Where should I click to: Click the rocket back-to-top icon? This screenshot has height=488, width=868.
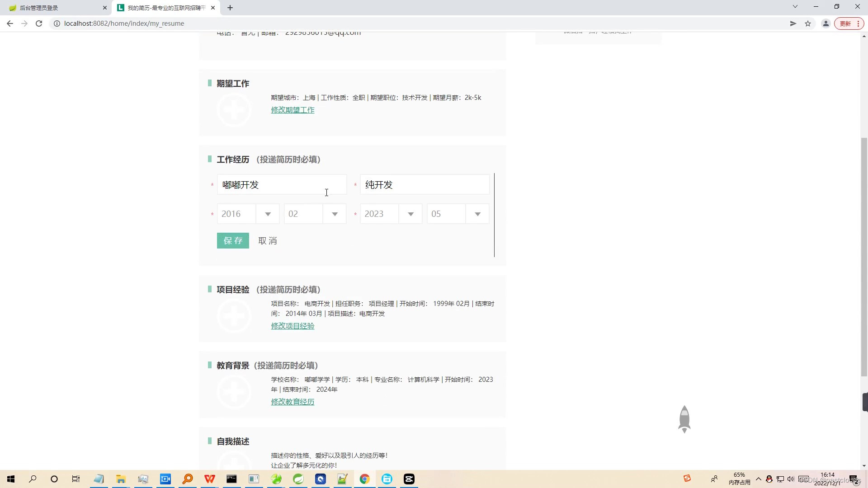684,419
